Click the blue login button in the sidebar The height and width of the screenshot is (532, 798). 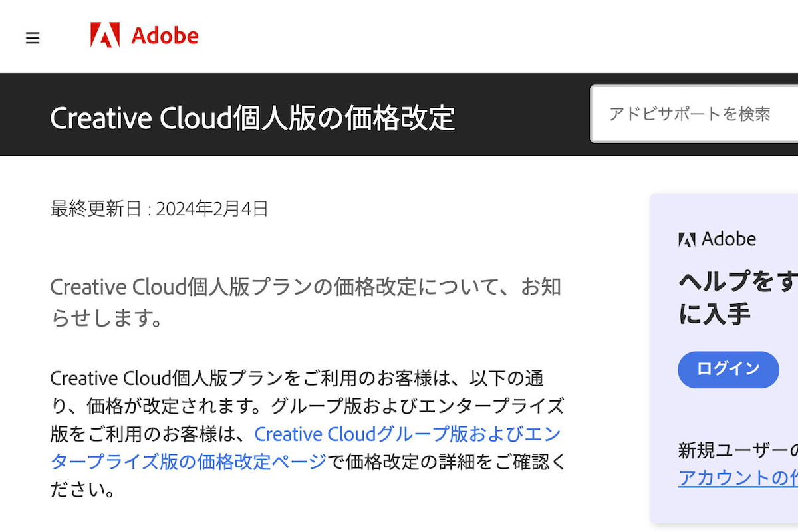(728, 370)
